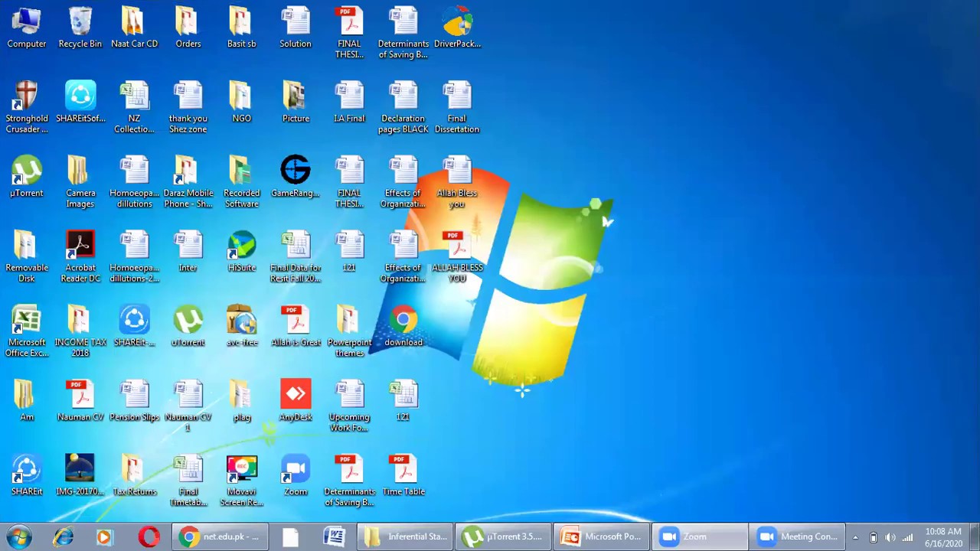Open Opera browser from the taskbar
Image resolution: width=980 pixels, height=551 pixels.
click(x=149, y=536)
